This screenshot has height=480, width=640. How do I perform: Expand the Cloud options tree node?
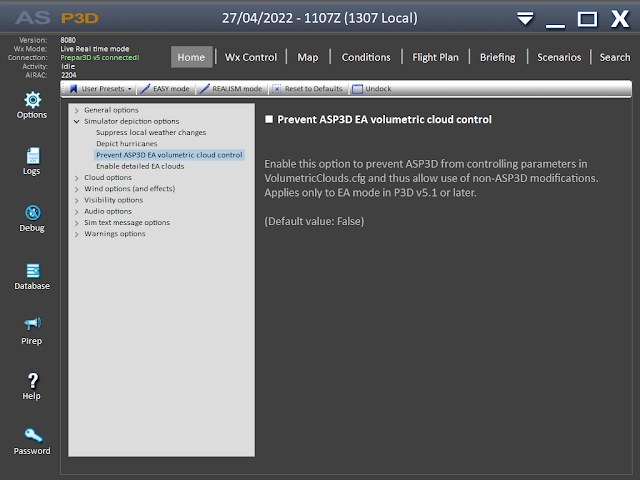pyautogui.click(x=76, y=177)
